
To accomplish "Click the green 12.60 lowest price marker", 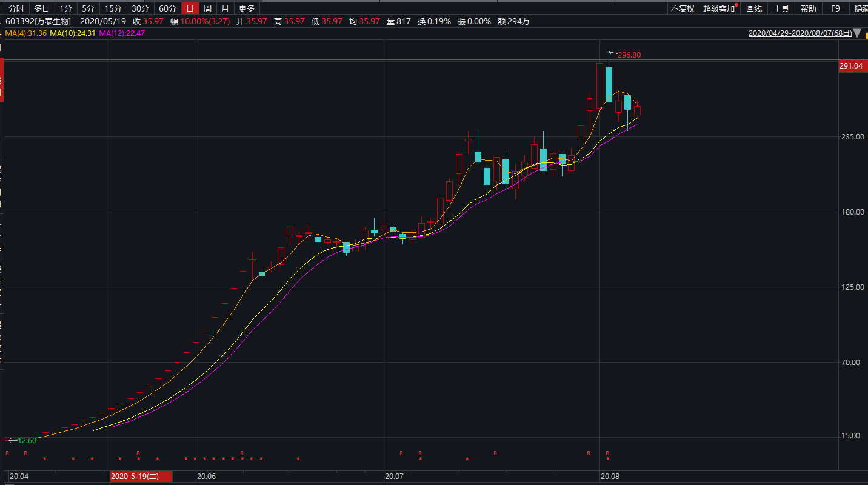I will pos(27,441).
